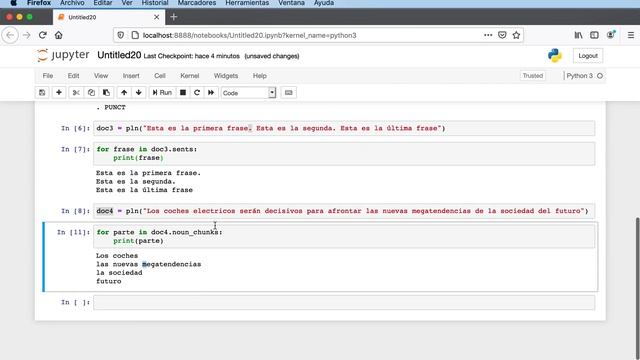Image resolution: width=640 pixels, height=360 pixels.
Task: Open the Kernel menu
Action: click(190, 76)
